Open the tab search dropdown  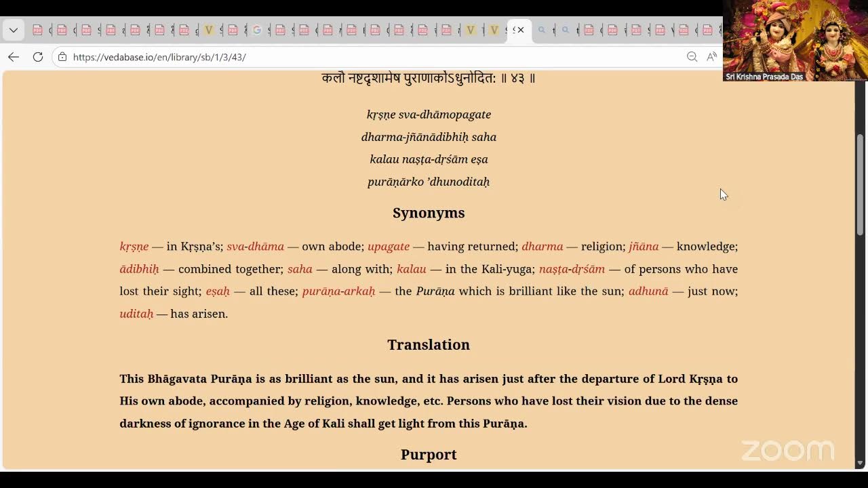tap(14, 30)
